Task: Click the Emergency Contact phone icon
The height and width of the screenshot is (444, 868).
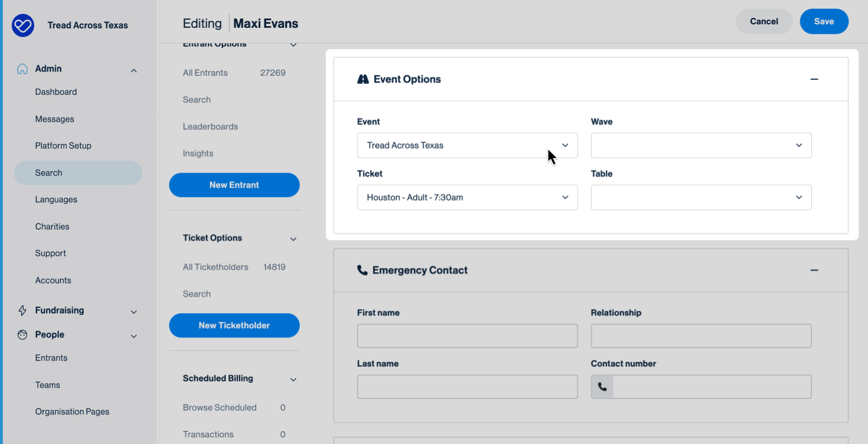Action: tap(362, 270)
